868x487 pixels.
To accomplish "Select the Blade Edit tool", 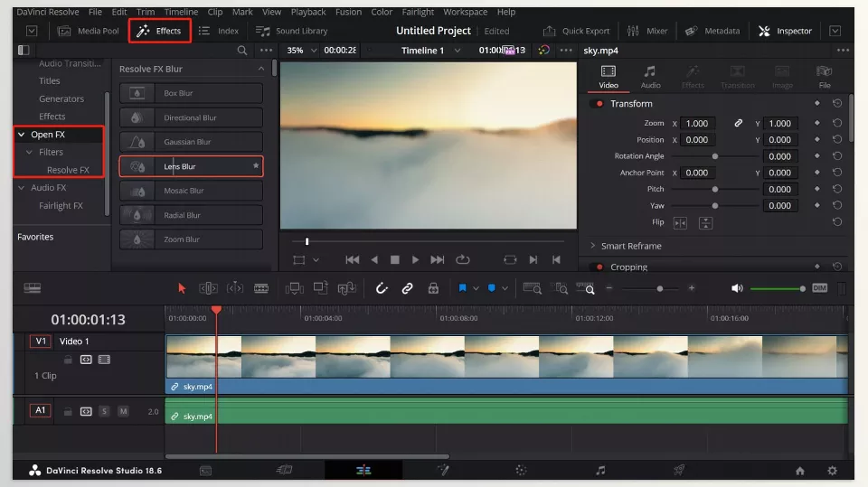I will tap(261, 288).
